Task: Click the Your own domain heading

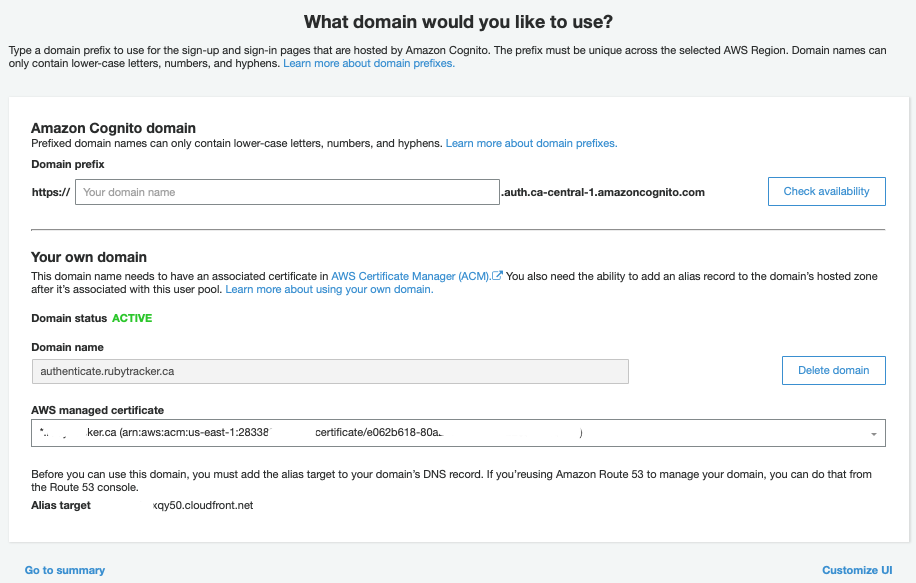Action: click(x=89, y=257)
